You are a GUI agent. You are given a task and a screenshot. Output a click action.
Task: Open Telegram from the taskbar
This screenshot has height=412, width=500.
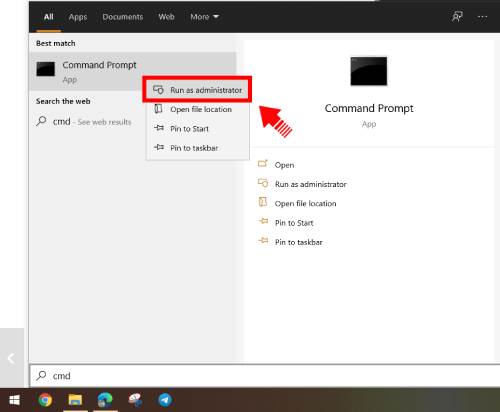(x=165, y=400)
